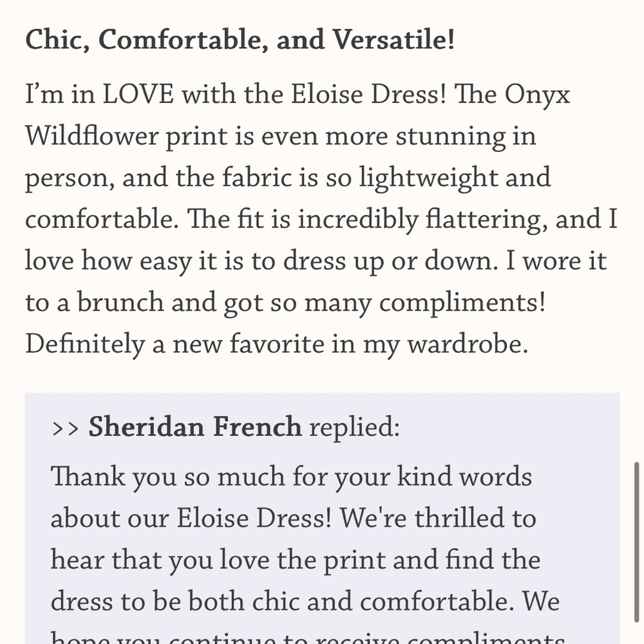Click the word "Onyx" in the review

(537, 95)
